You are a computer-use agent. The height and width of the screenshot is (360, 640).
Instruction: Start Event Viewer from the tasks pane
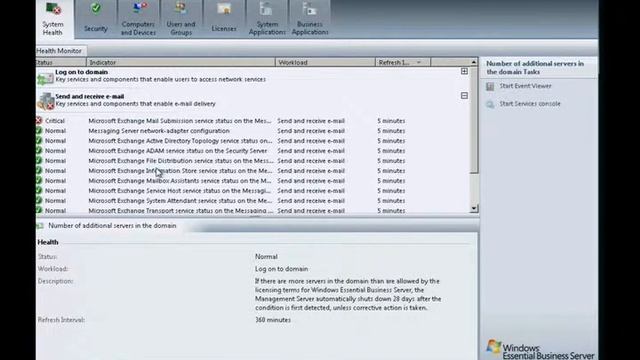click(x=525, y=86)
